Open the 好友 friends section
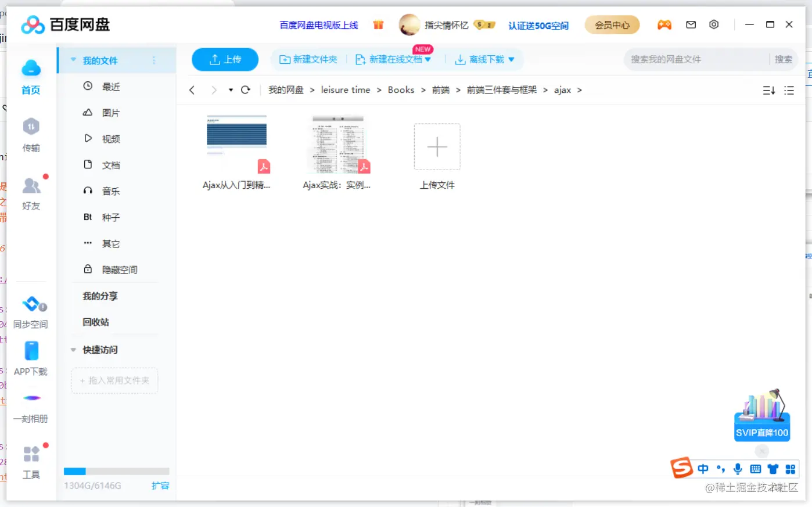The image size is (812, 507). [x=31, y=193]
